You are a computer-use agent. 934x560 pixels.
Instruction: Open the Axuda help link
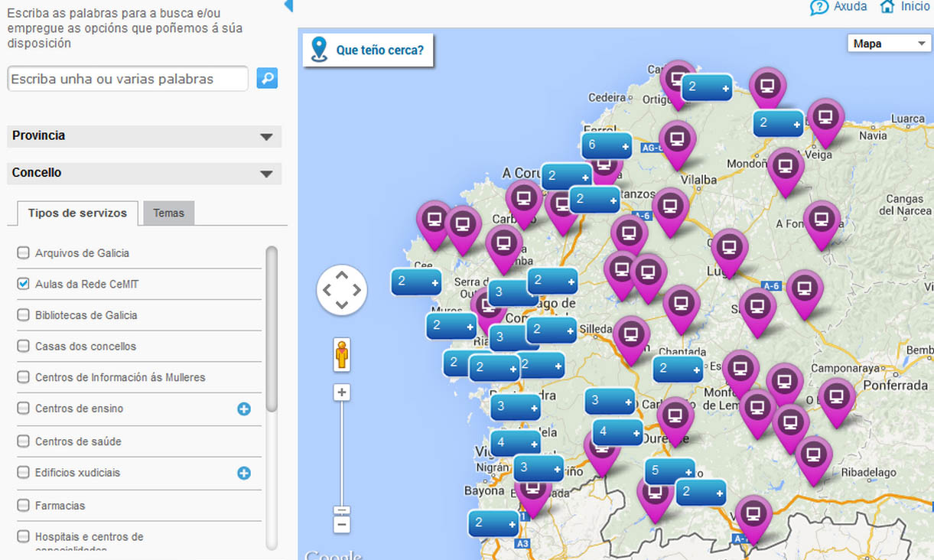coord(839,7)
